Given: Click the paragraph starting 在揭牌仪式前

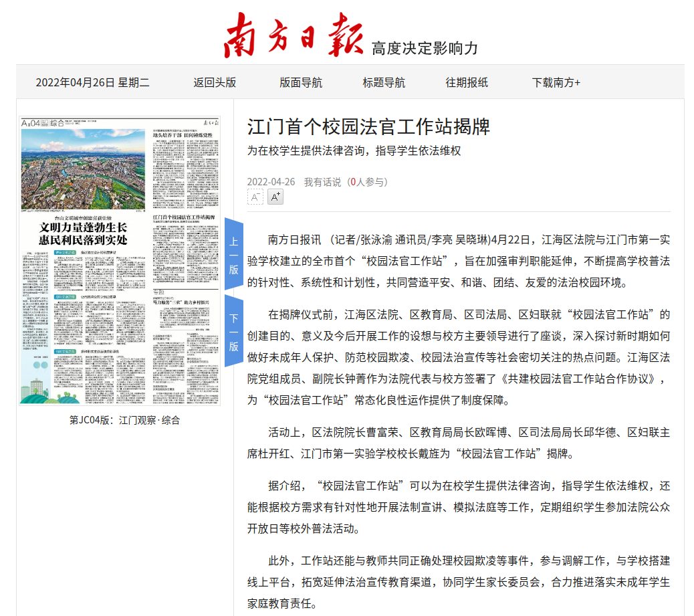Looking at the screenshot, I should [459, 357].
